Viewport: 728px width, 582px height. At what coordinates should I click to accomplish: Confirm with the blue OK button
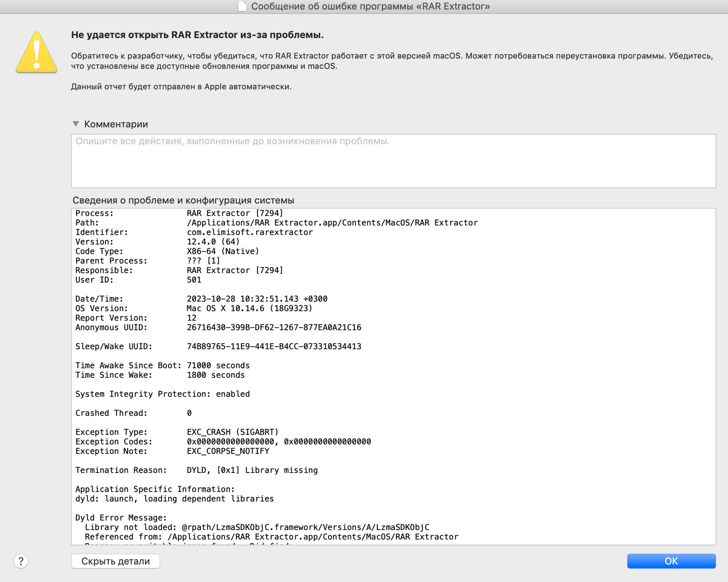pyautogui.click(x=671, y=561)
